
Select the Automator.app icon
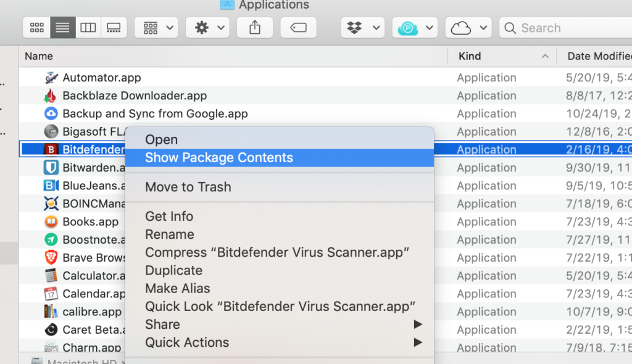pos(51,77)
